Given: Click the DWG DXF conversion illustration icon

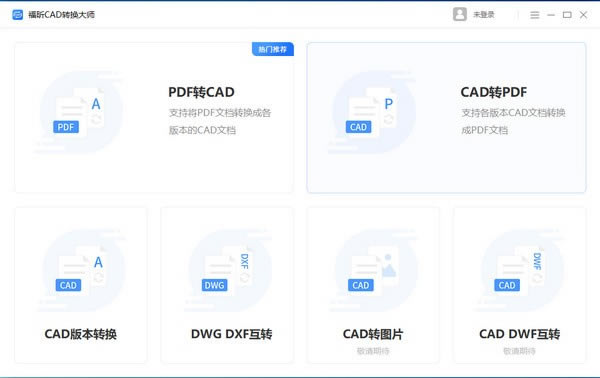Looking at the screenshot, I should 228,270.
